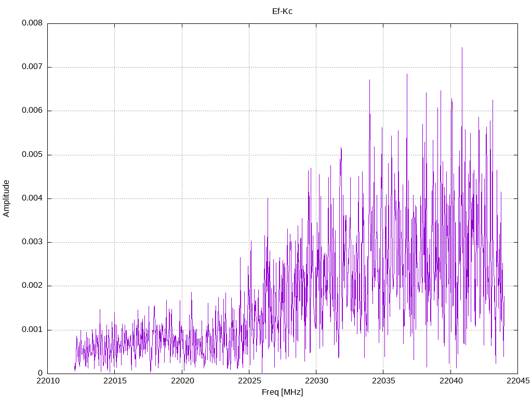Click the y-axis value 0.001

coord(32,330)
